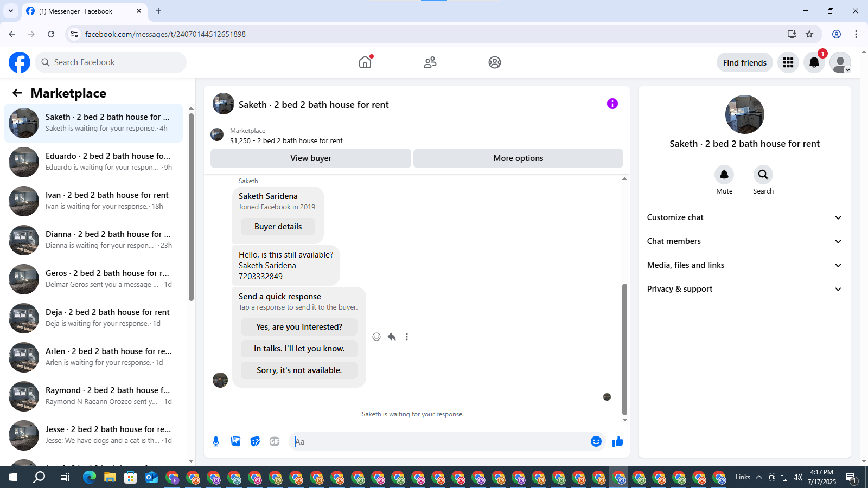Choose a sticker icon
868x488 pixels.
255,441
